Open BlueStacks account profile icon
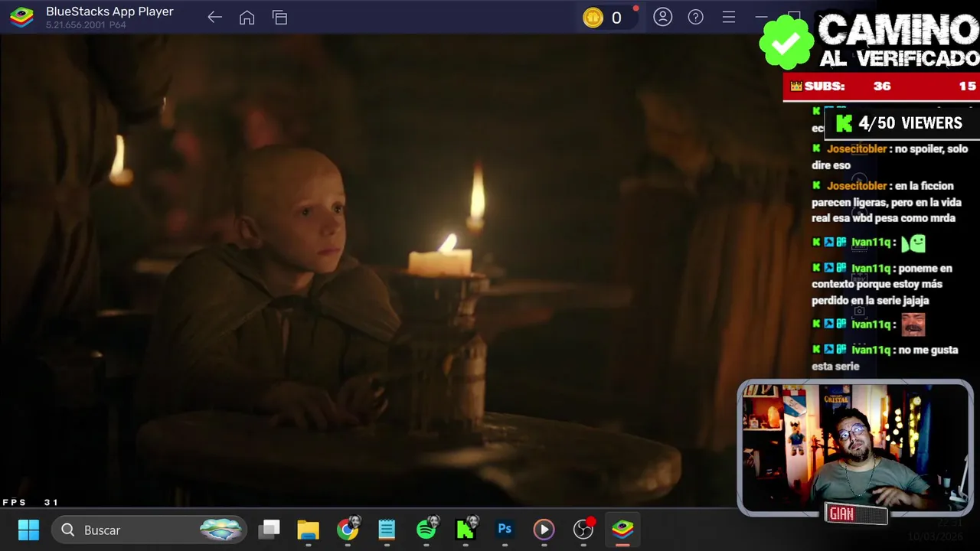 click(x=662, y=17)
